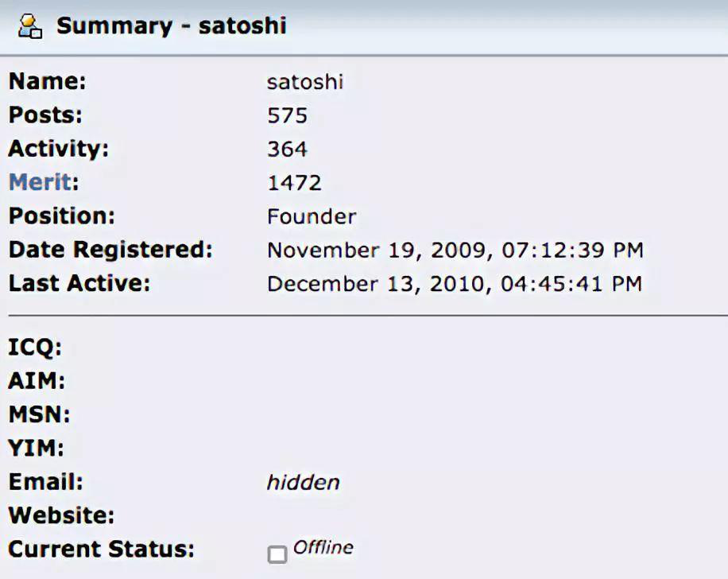Click the Website label

coord(61,515)
